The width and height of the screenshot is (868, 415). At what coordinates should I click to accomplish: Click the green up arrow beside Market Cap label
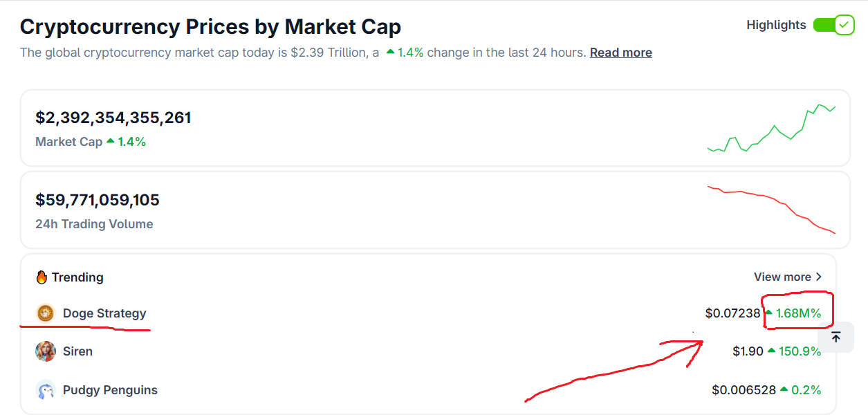(111, 141)
